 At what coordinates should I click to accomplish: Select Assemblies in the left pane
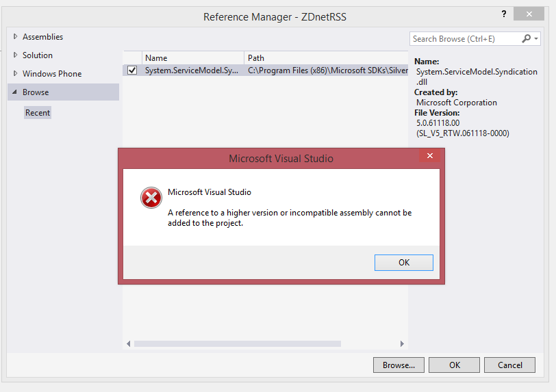click(x=42, y=37)
